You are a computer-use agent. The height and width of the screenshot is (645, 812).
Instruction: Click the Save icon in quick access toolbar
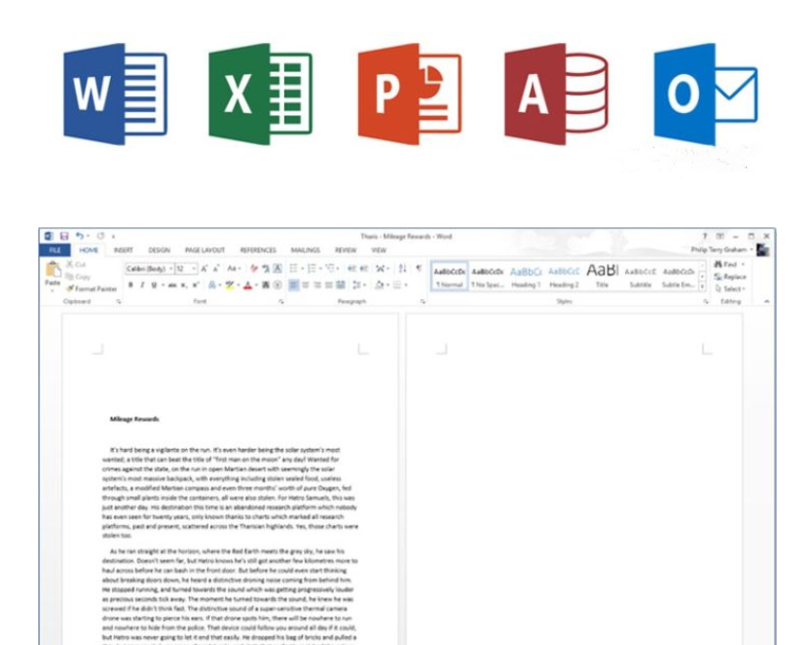pos(64,236)
